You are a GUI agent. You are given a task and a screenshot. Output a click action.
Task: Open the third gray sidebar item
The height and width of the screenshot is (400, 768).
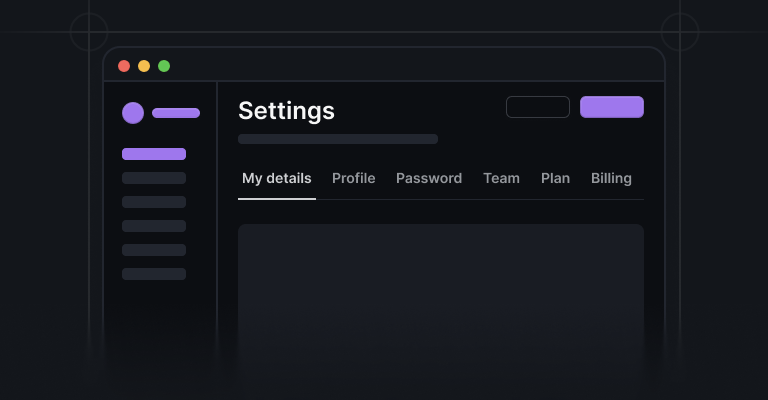(x=154, y=226)
